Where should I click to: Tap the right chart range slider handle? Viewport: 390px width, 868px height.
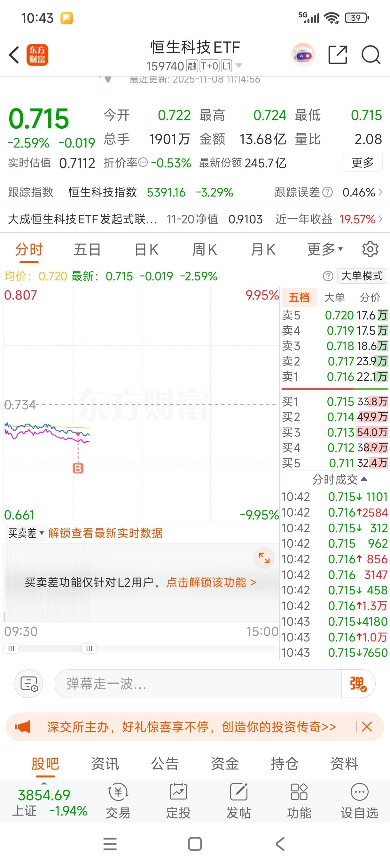(89, 648)
